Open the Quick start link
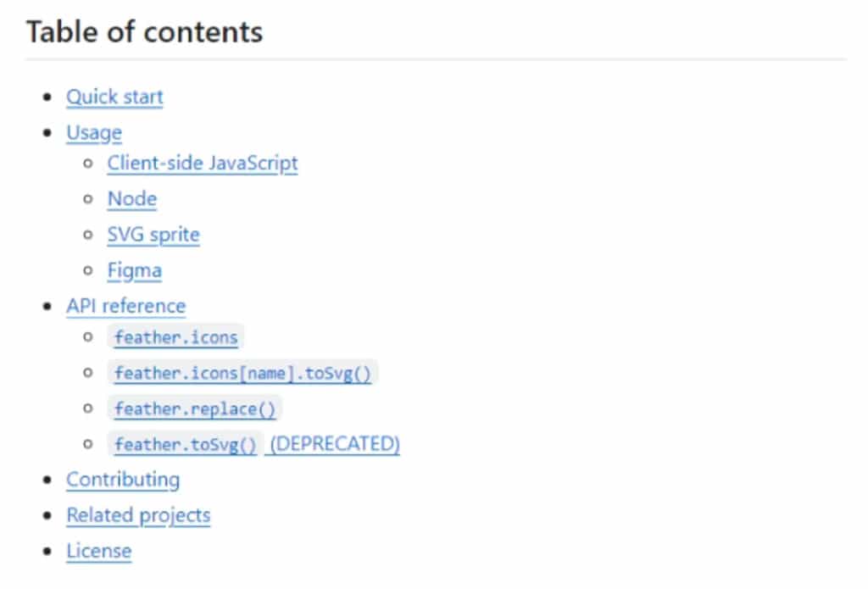The image size is (868, 589). [114, 97]
